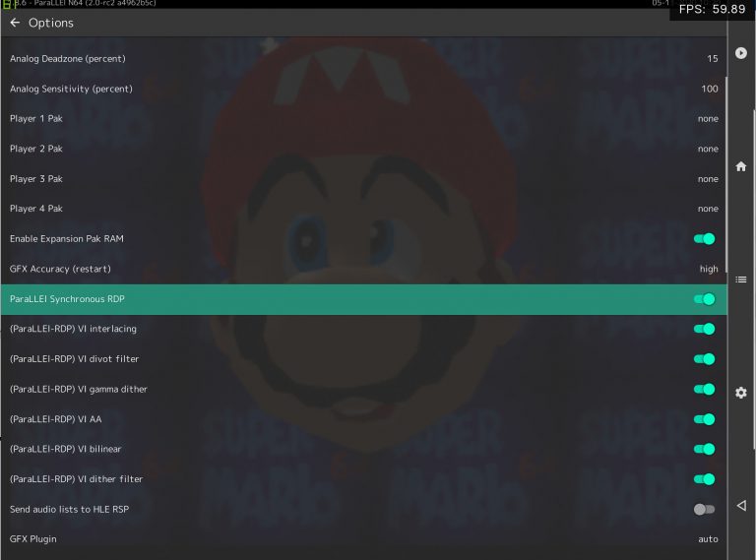Viewport: 756px width, 560px height.
Task: Disable VI interlacing switch
Action: (704, 329)
